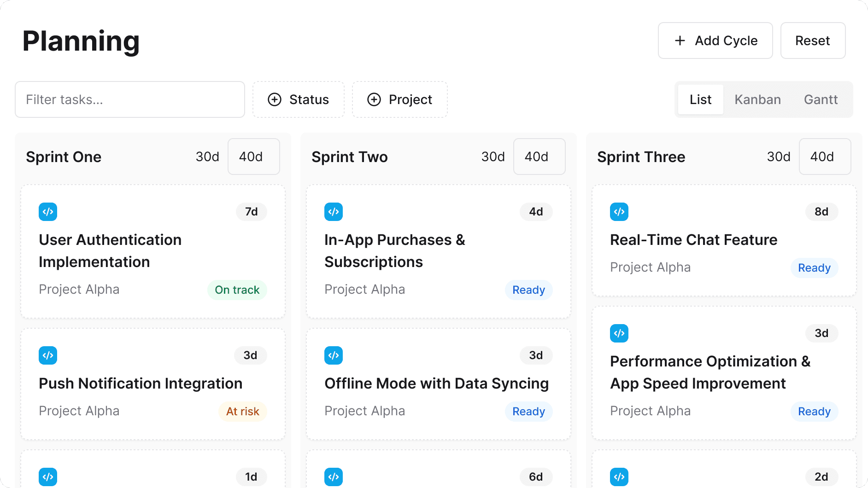
Task: Click the 3d estimate on Offline Mode card
Action: point(536,355)
